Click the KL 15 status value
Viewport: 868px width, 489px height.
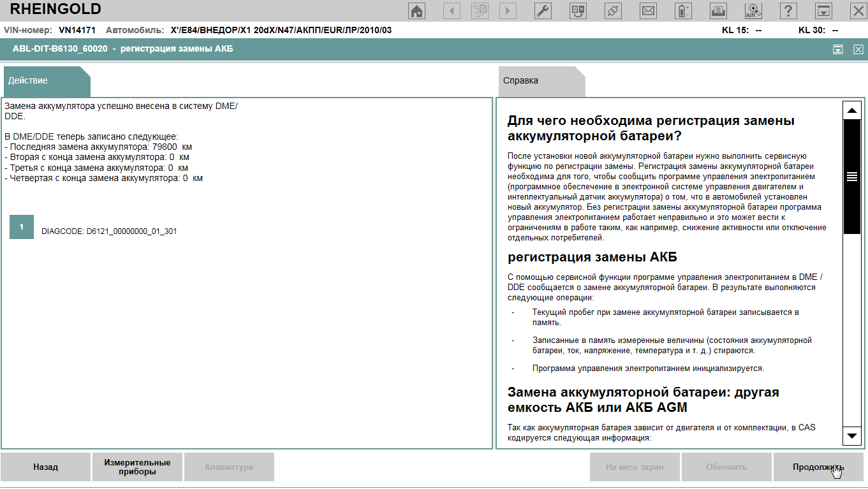tap(759, 30)
